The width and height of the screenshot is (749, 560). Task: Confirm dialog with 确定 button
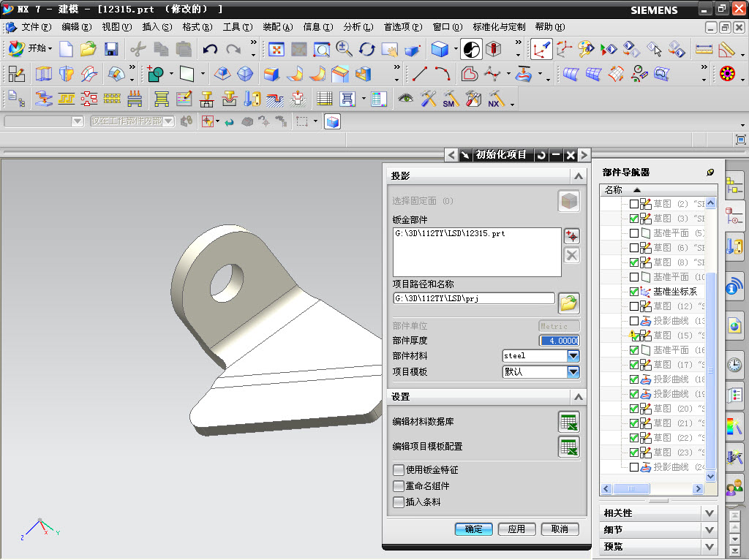point(473,529)
